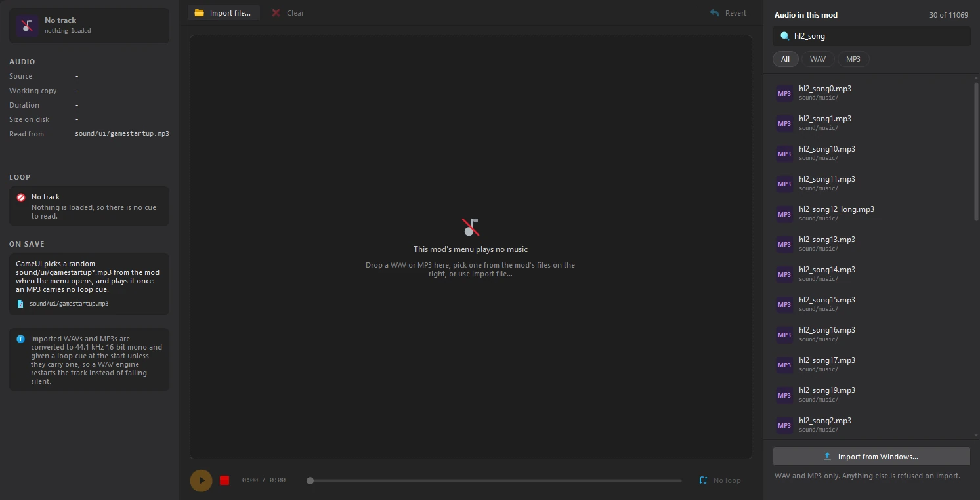Select the All filter tab

pos(785,59)
